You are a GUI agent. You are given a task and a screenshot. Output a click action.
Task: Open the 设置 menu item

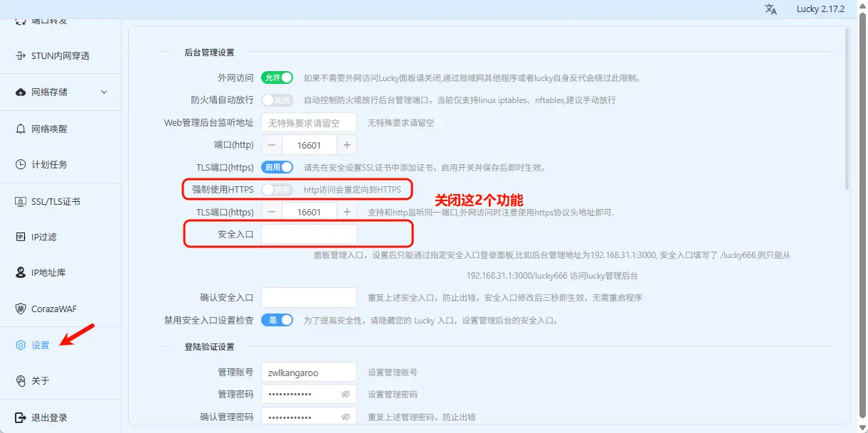pyautogui.click(x=41, y=346)
